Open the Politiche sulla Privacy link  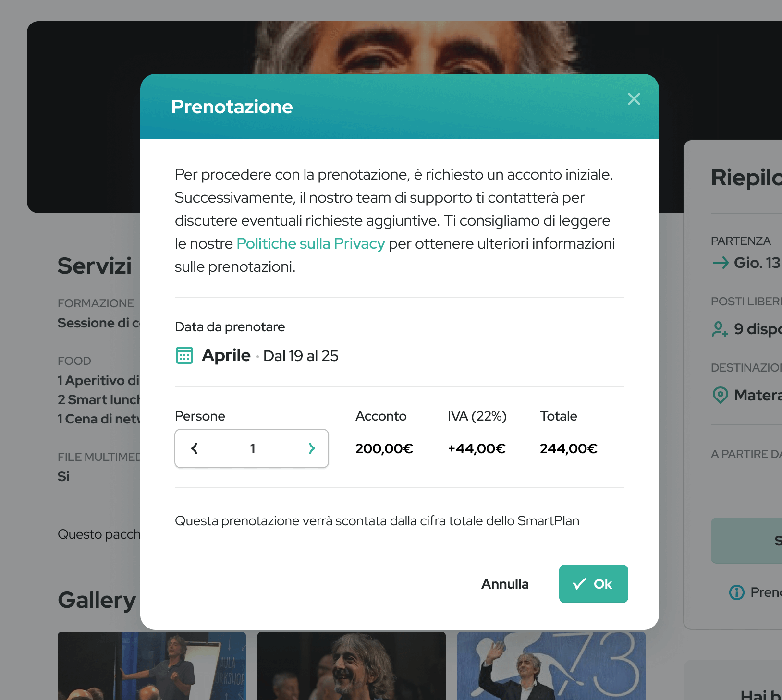310,244
